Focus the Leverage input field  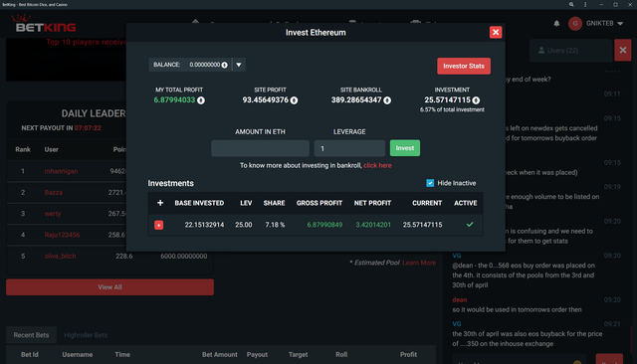coord(349,148)
